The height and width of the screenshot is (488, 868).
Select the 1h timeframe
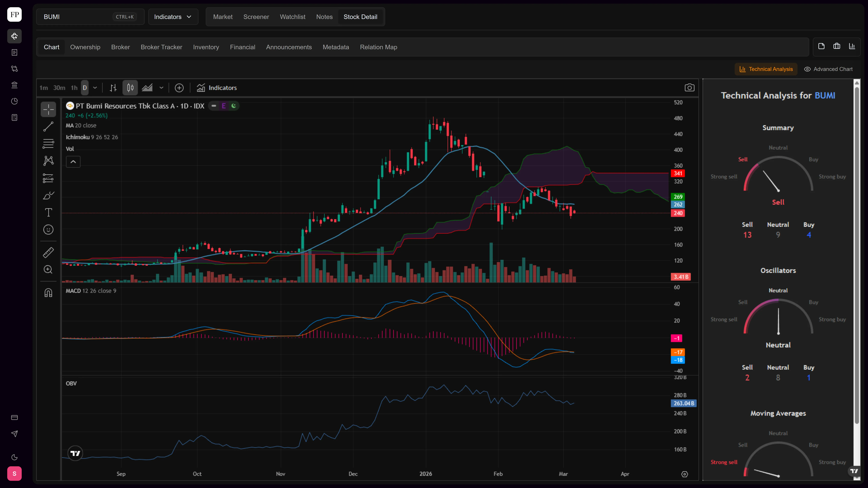(x=74, y=88)
